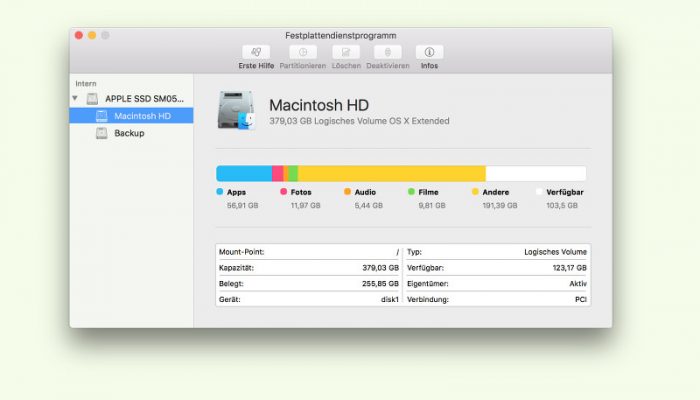Screen dimensions: 700x400
Task: Click the pink Fotos legend dot
Action: click(283, 192)
